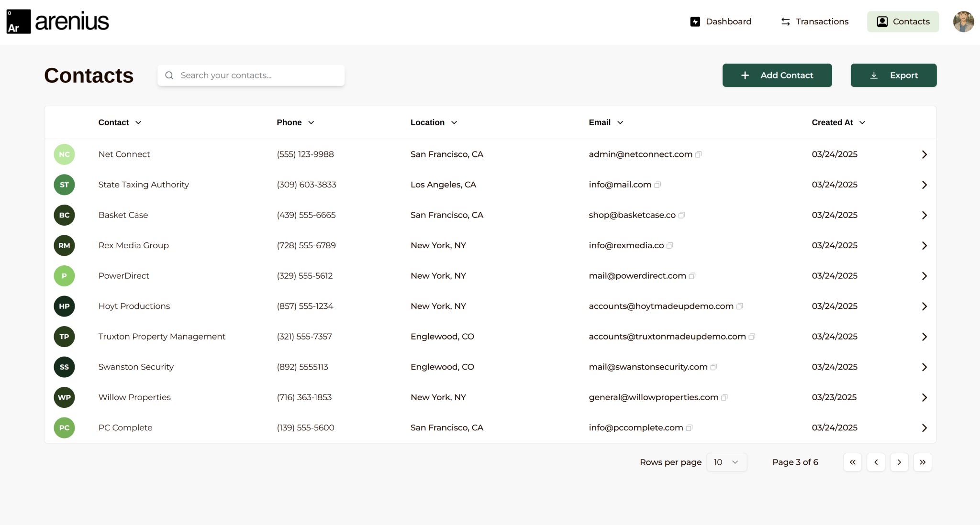Screen dimensions: 980x525
Task: Click the Contacts card icon in navigation
Action: click(882, 22)
